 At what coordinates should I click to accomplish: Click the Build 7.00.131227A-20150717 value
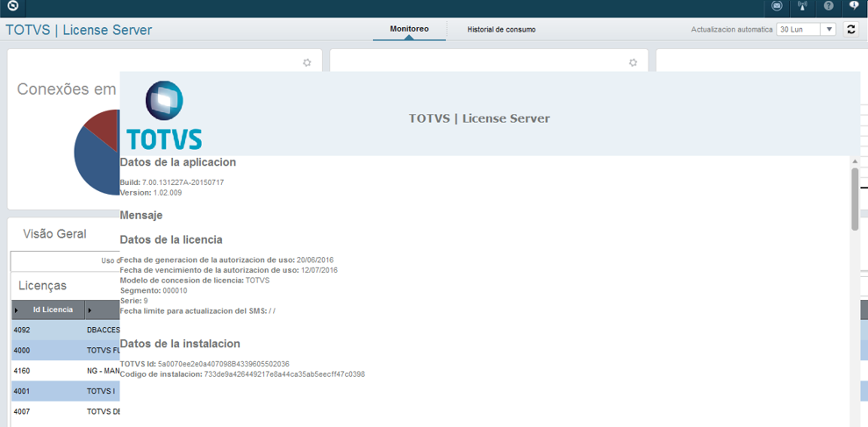183,182
